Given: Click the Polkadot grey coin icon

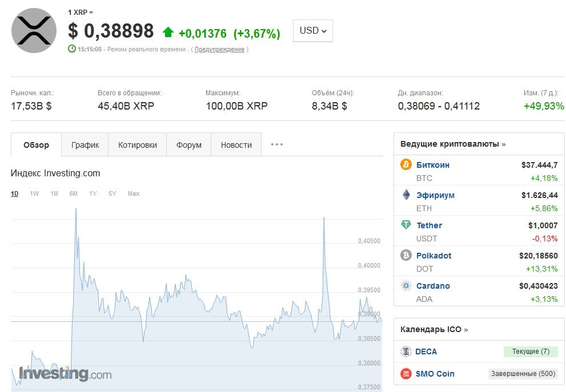Looking at the screenshot, I should 406,255.
